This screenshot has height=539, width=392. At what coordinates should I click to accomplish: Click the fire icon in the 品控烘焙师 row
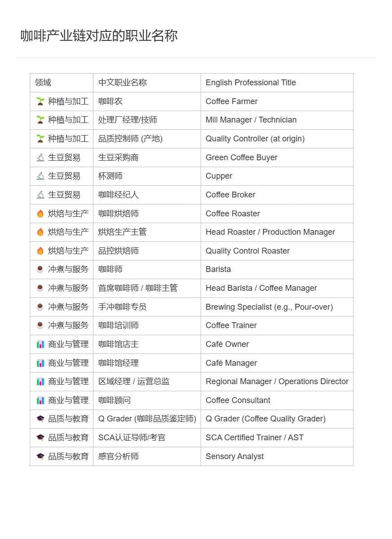tap(40, 251)
